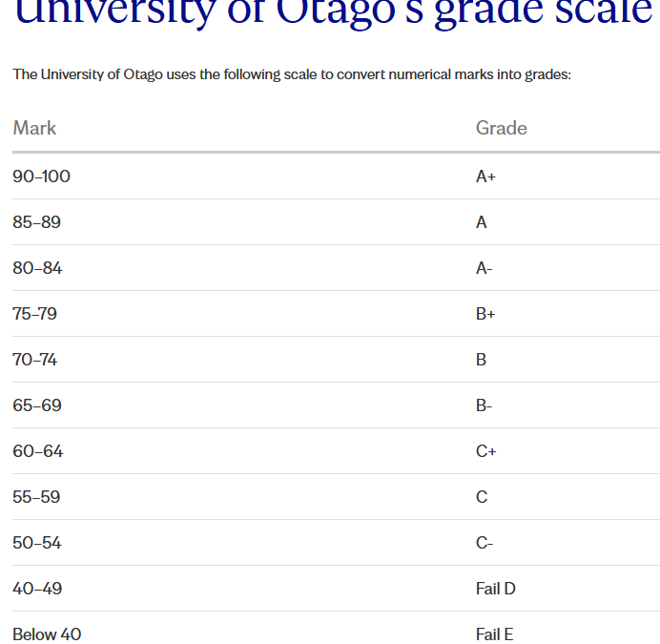
Task: Click the A+ grade cell
Action: (x=485, y=177)
